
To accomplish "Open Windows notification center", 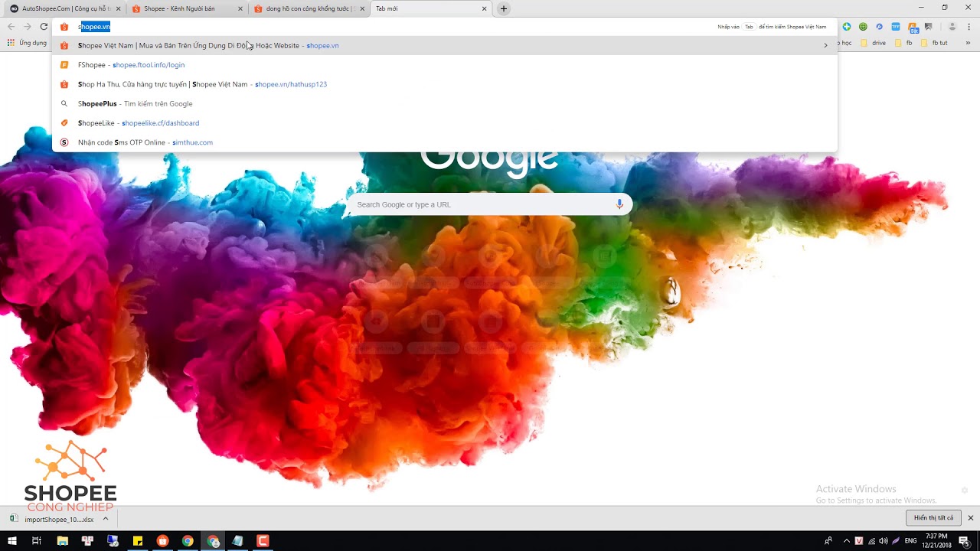I will coord(964,541).
